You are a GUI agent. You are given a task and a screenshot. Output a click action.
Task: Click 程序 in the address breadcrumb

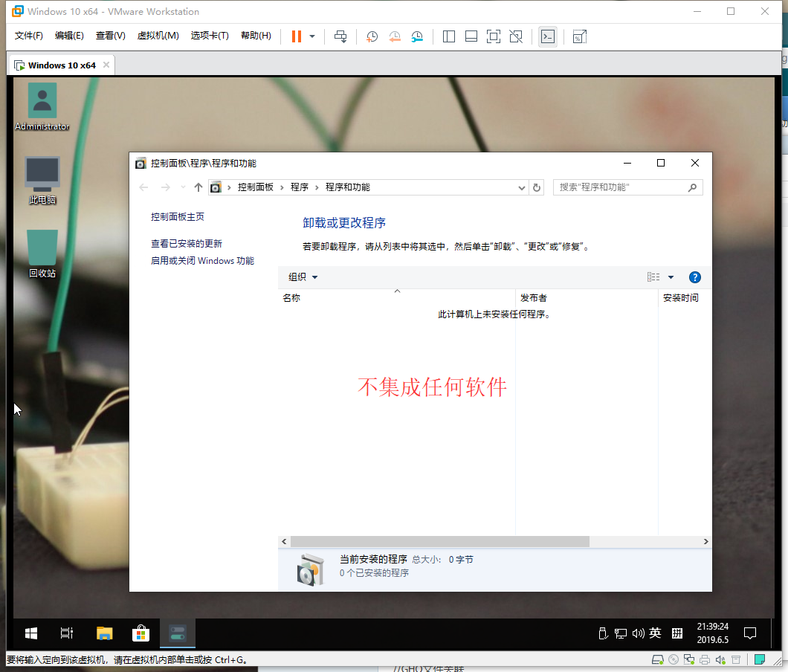click(x=300, y=187)
